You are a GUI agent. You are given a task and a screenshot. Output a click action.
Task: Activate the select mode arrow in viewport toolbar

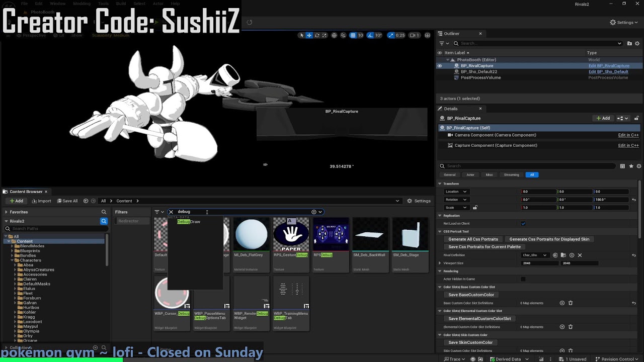(x=301, y=35)
